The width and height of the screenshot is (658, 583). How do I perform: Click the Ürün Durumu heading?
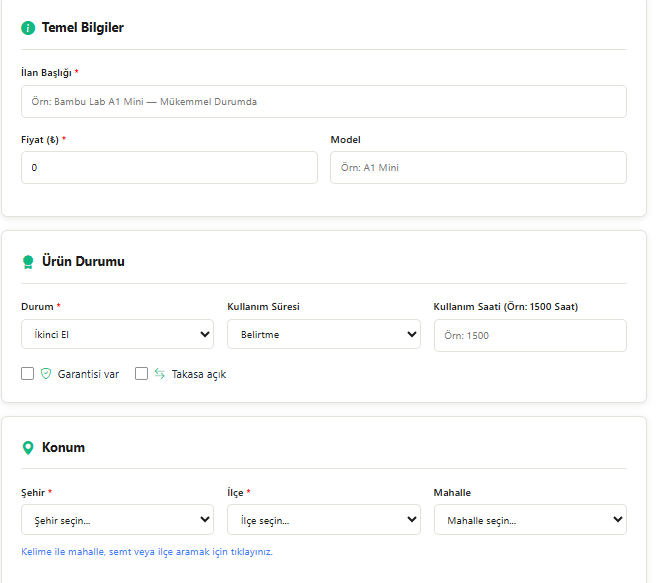pos(83,261)
